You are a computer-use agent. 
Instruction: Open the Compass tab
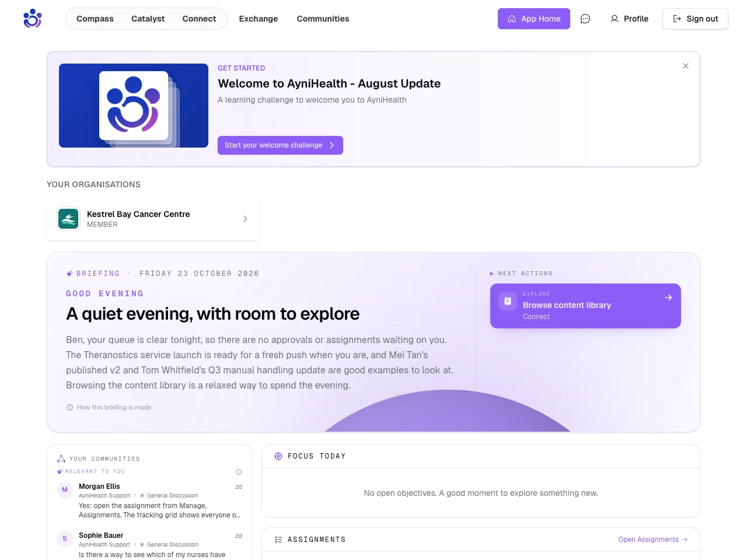click(95, 19)
